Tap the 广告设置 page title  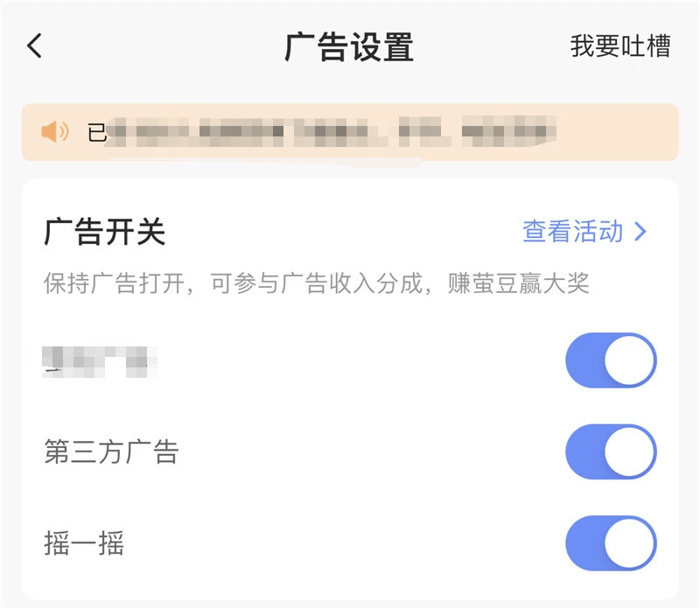349,46
